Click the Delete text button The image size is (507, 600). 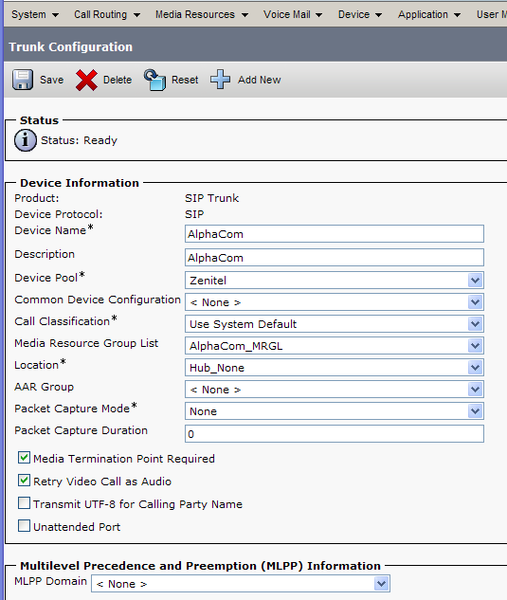click(x=117, y=80)
